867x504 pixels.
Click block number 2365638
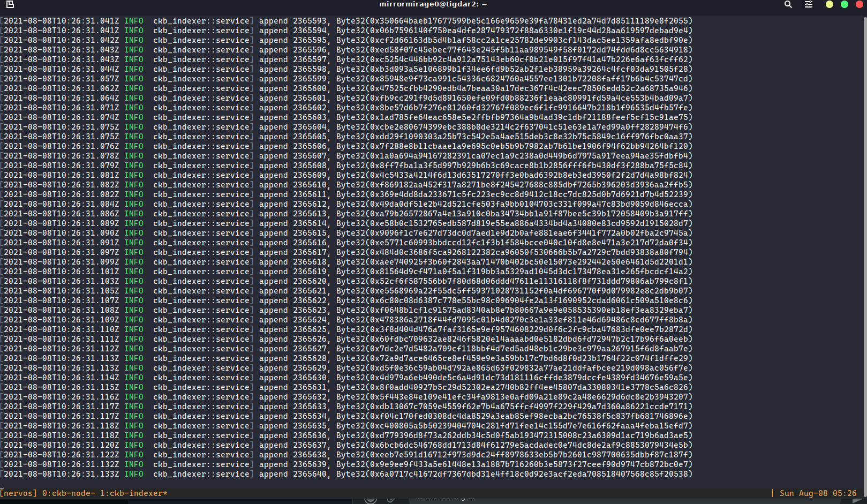pos(310,455)
